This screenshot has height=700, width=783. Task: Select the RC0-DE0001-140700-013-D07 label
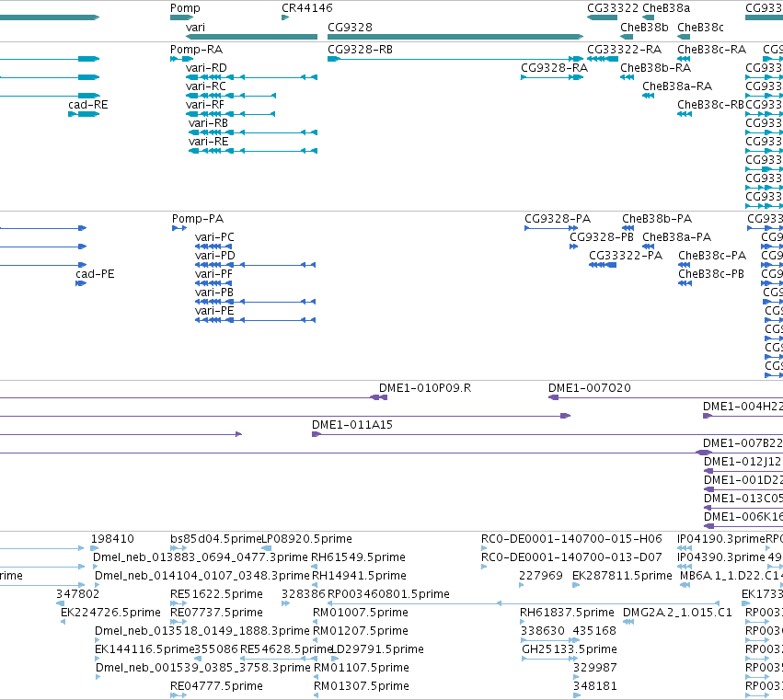(x=571, y=557)
